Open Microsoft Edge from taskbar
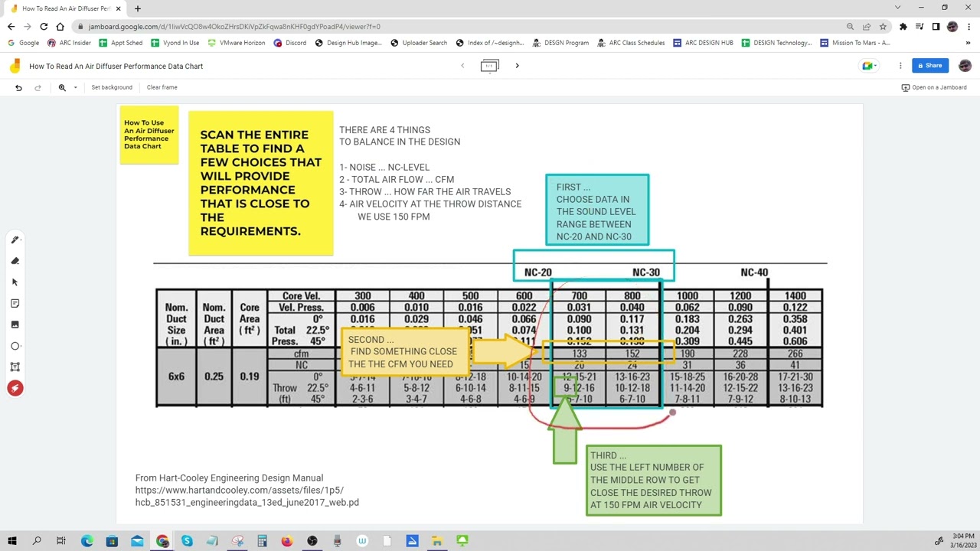This screenshot has width=980, height=551. [87, 541]
